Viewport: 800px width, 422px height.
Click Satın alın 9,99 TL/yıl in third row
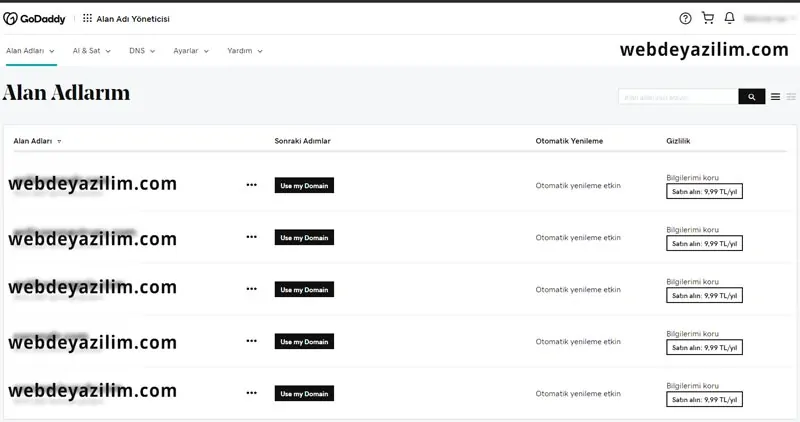tap(704, 295)
